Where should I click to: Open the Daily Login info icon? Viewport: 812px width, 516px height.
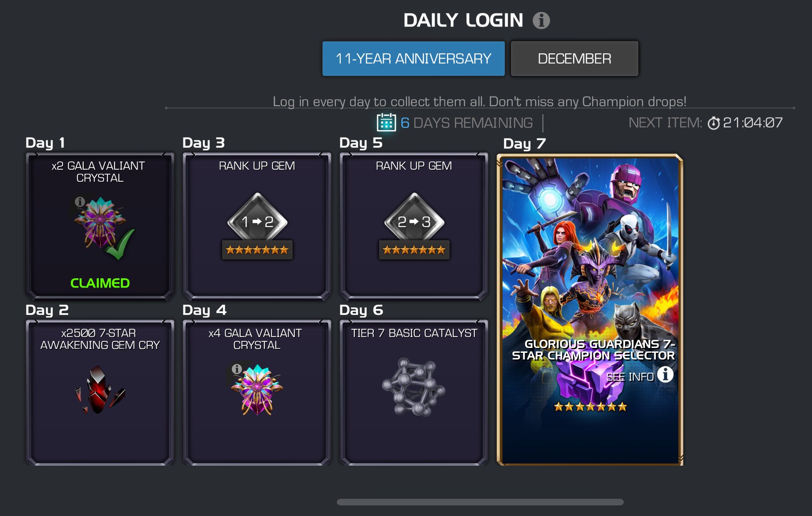point(541,20)
